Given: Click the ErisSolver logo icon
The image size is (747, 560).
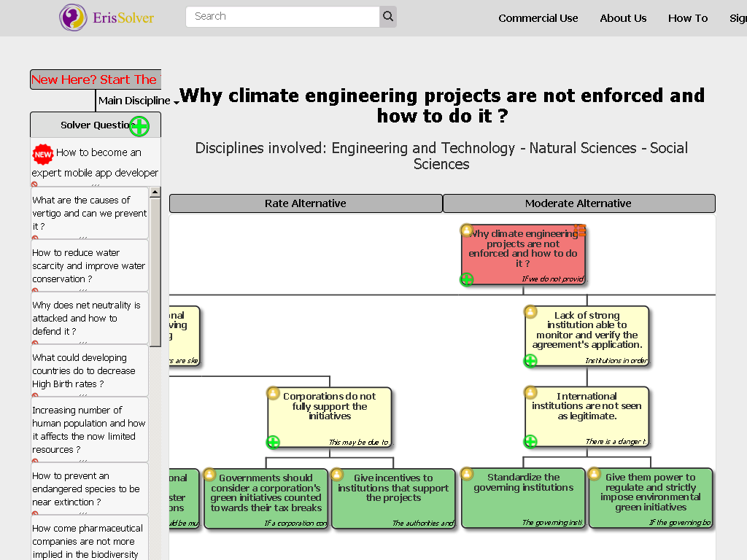Looking at the screenshot, I should (73, 17).
